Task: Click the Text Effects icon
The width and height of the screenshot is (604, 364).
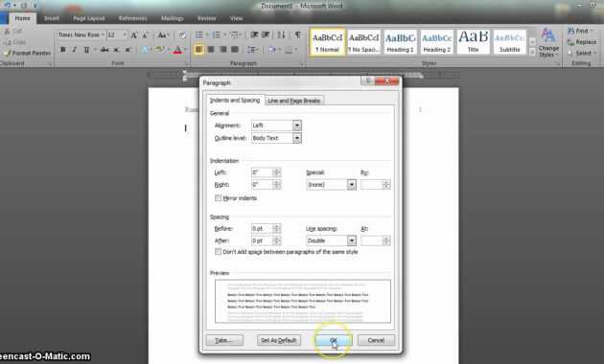Action: [145, 50]
